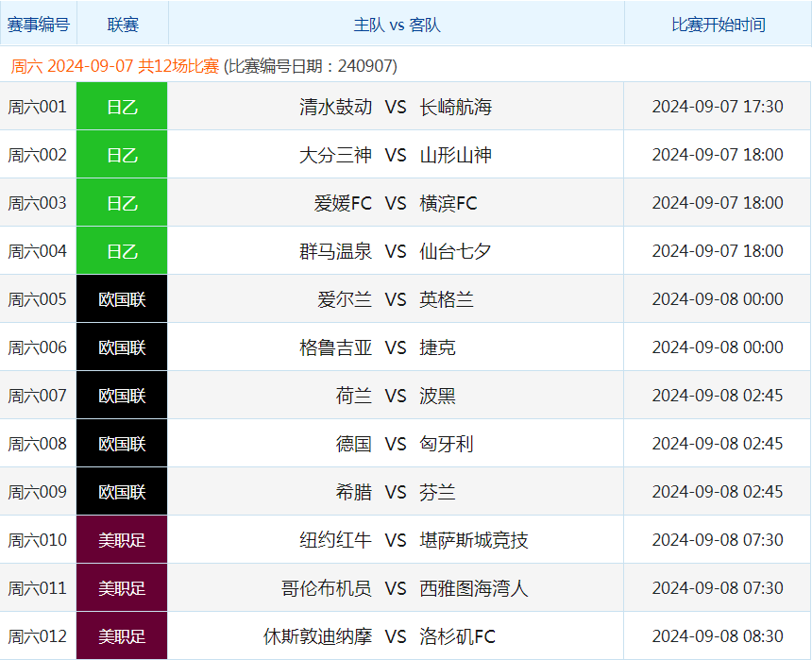The width and height of the screenshot is (812, 660).
Task: Select match number 周六007
Action: tap(37, 396)
